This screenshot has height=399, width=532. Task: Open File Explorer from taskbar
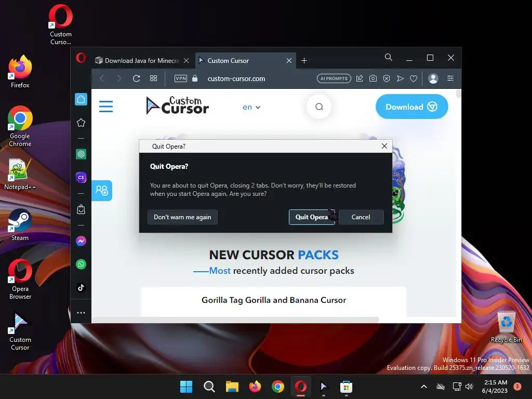232,387
